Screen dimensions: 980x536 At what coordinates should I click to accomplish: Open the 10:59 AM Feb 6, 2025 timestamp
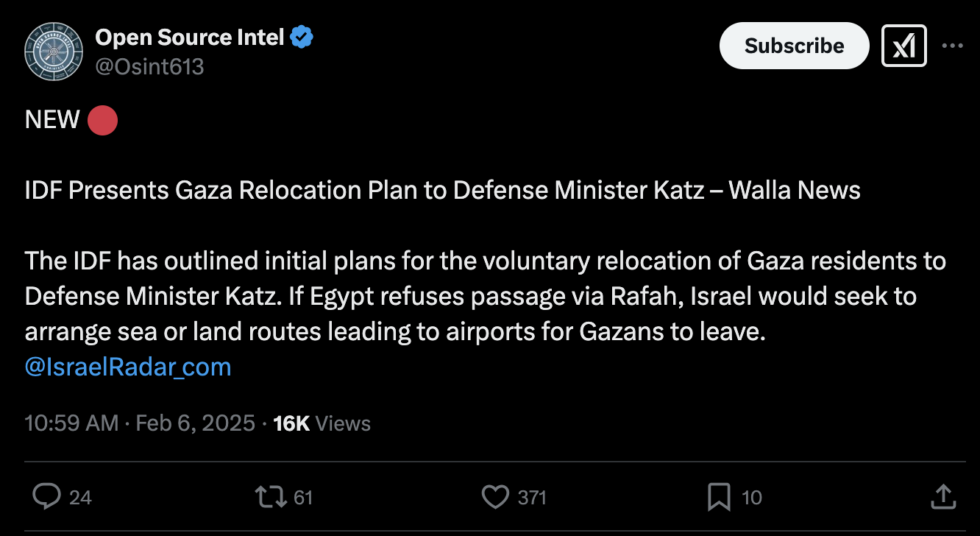[x=140, y=423]
